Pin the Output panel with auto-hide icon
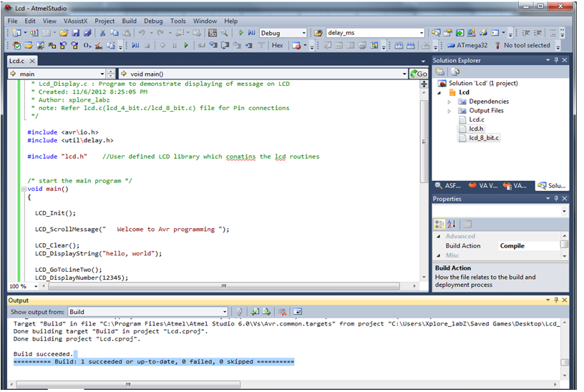Viewport: 584px width, 392px height. [556, 300]
